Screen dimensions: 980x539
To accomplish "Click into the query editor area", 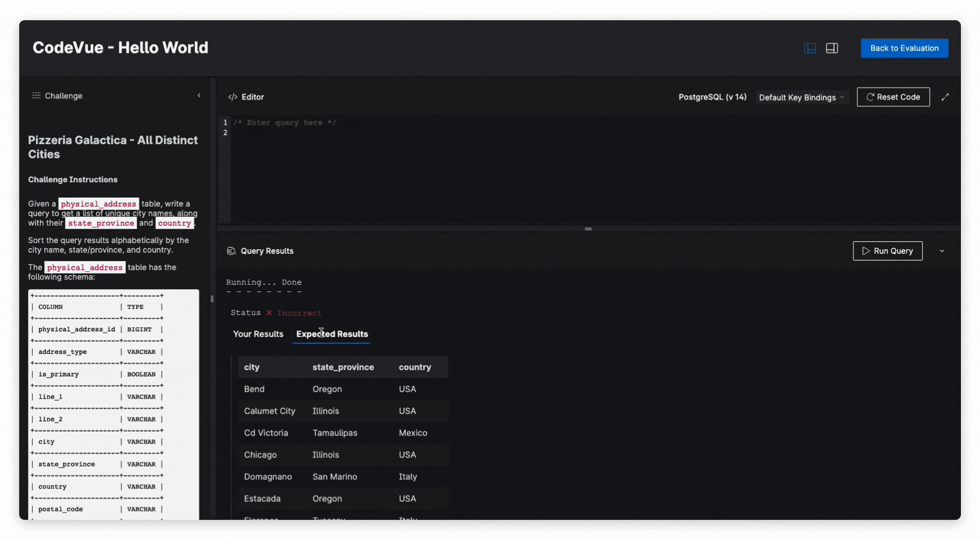I will tap(595, 168).
